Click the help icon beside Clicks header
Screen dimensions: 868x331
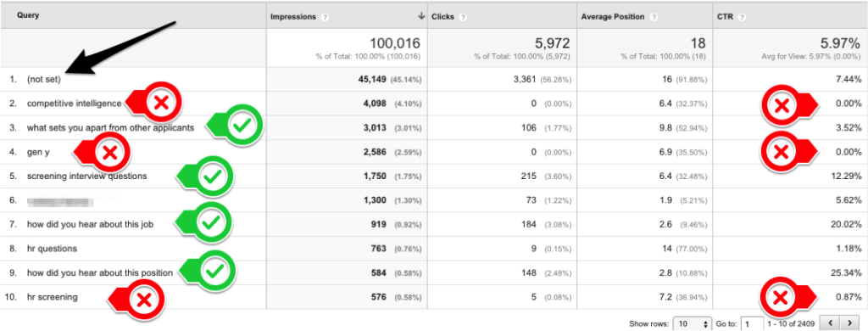(x=463, y=17)
